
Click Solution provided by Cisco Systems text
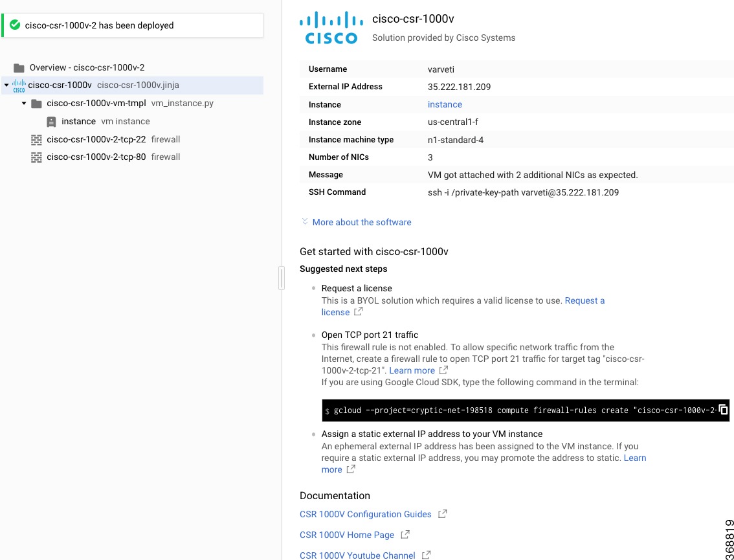444,38
